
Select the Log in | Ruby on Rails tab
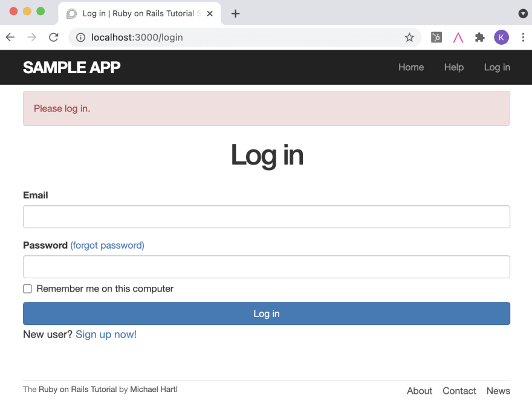(x=139, y=13)
